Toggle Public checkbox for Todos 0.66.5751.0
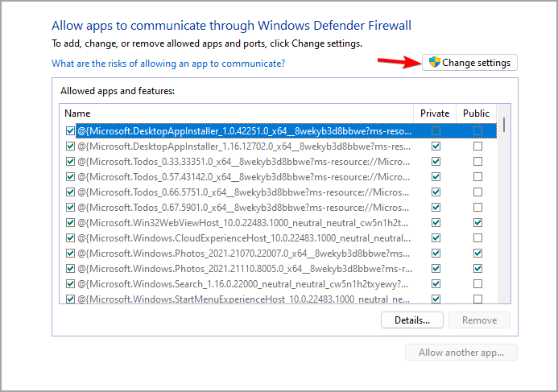Screen dimensions: 558x392 (x=477, y=192)
